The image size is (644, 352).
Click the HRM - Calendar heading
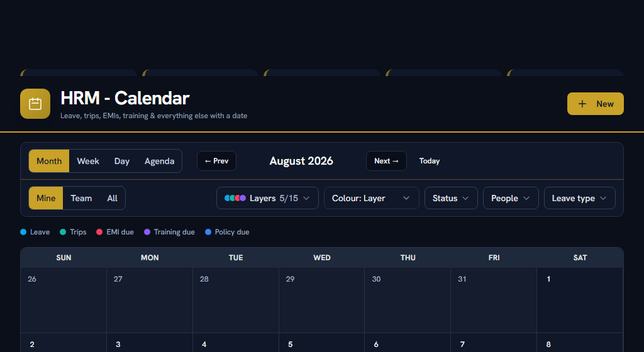coord(125,98)
